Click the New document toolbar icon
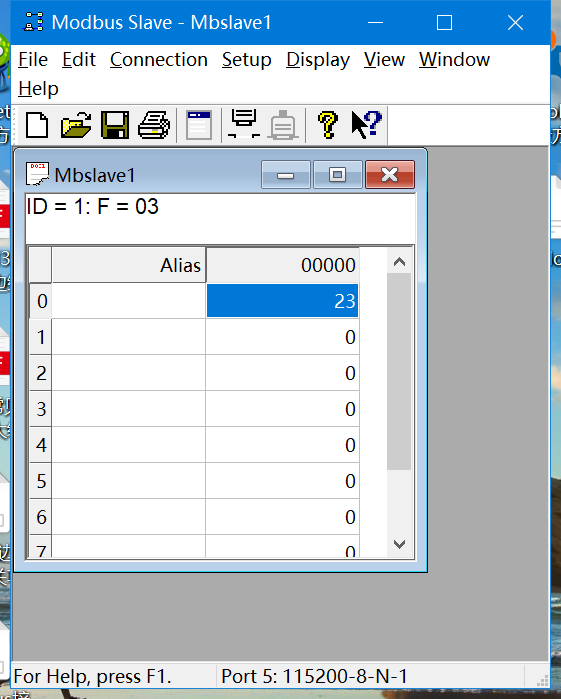Image resolution: width=561 pixels, height=699 pixels. [x=37, y=125]
